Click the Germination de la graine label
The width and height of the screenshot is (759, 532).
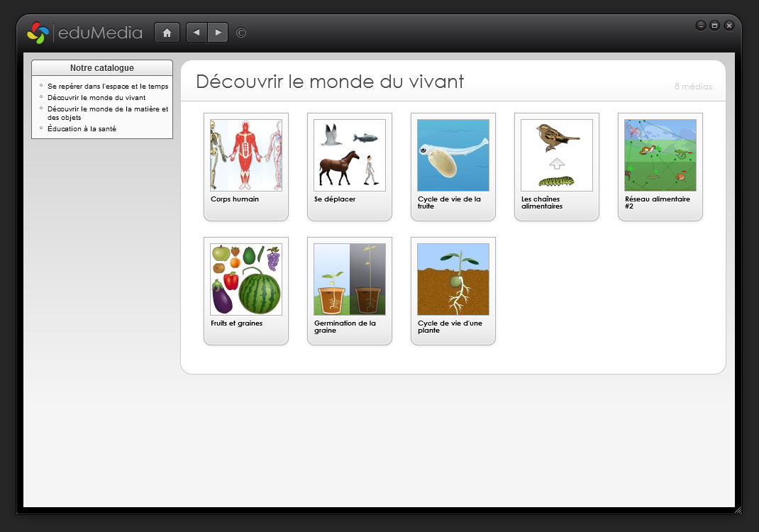pos(345,326)
